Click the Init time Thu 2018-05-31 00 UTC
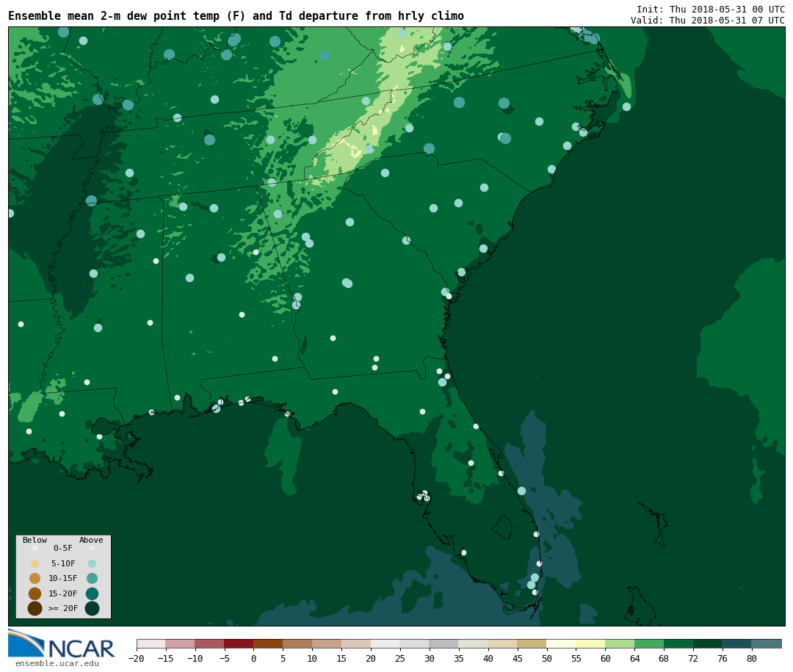Viewport: 793px width, 672px height. tap(711, 9)
